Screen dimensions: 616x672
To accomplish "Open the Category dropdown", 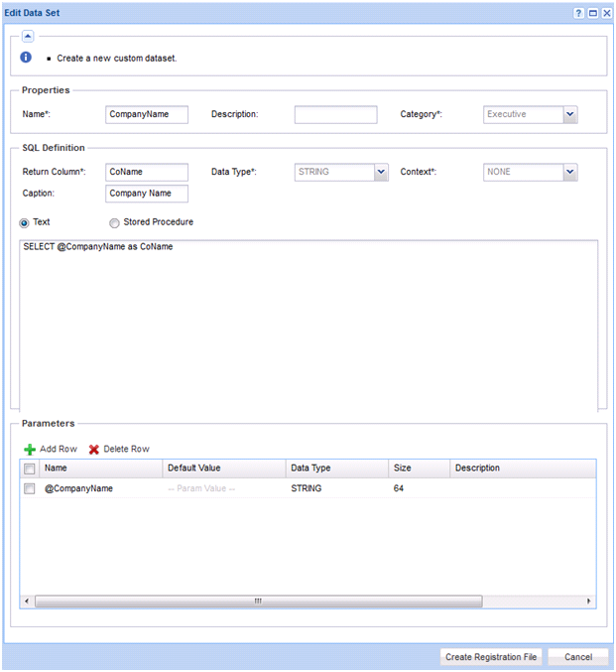I will click(x=569, y=115).
